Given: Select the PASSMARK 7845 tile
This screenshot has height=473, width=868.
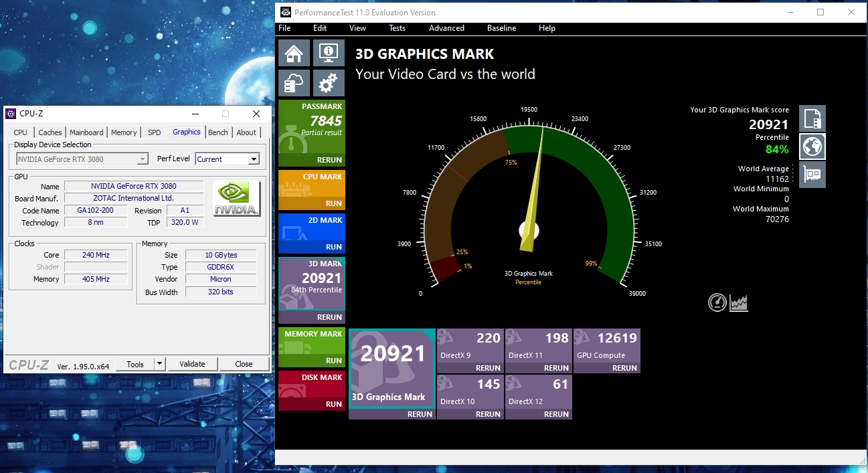Looking at the screenshot, I should pos(311,127).
